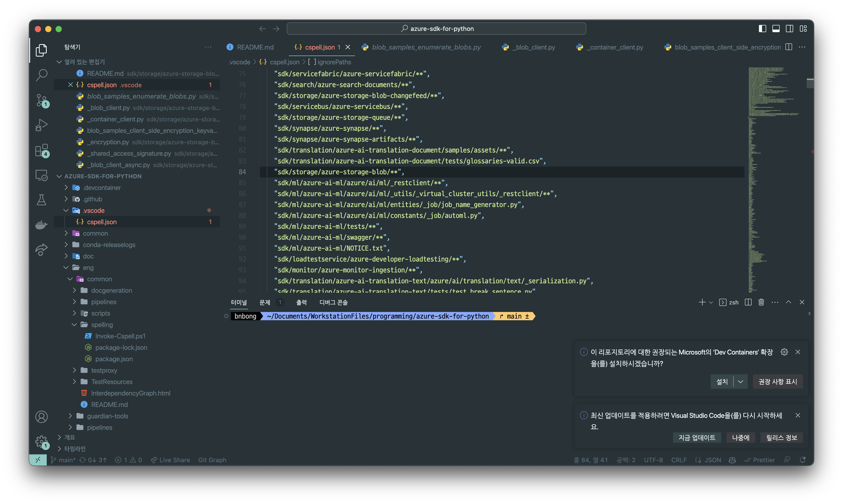Viewport: 843px width, 504px height.
Task: Open the notifications bell in status bar
Action: 803,460
